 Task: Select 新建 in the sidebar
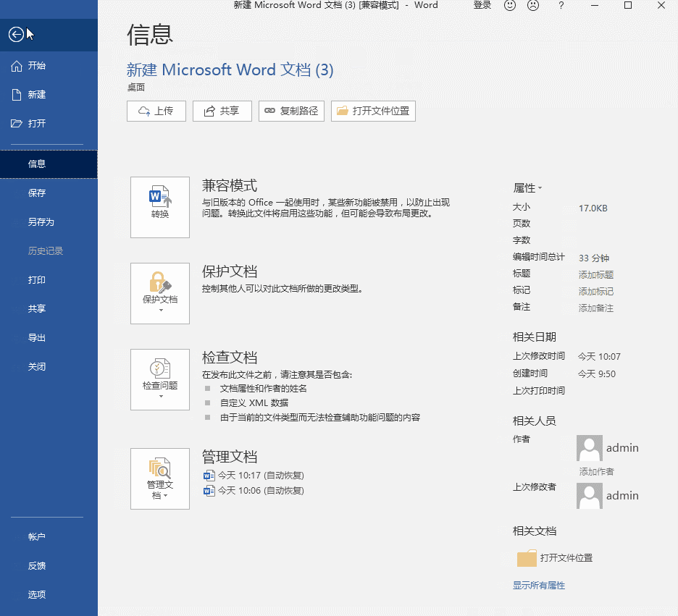pyautogui.click(x=49, y=95)
